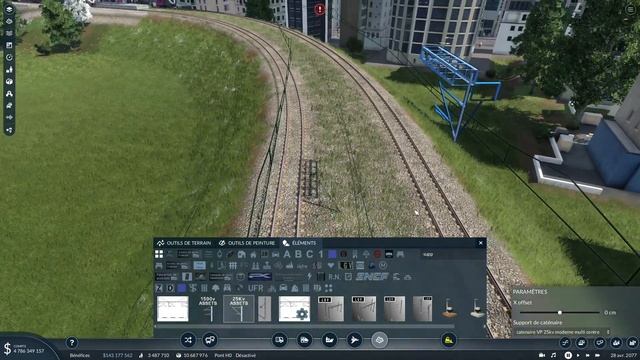The image size is (640, 360).
Task: Select the letter A asset category
Action: (287, 254)
